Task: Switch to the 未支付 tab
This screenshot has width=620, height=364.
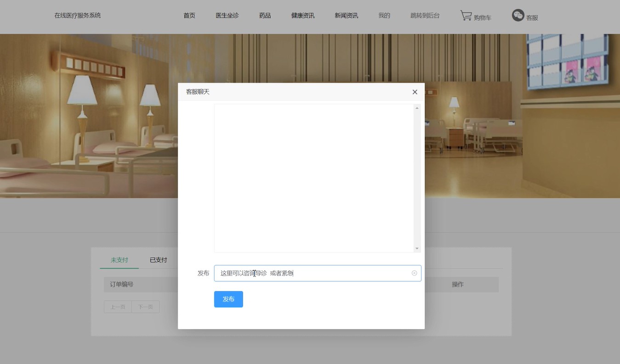Action: pyautogui.click(x=119, y=260)
